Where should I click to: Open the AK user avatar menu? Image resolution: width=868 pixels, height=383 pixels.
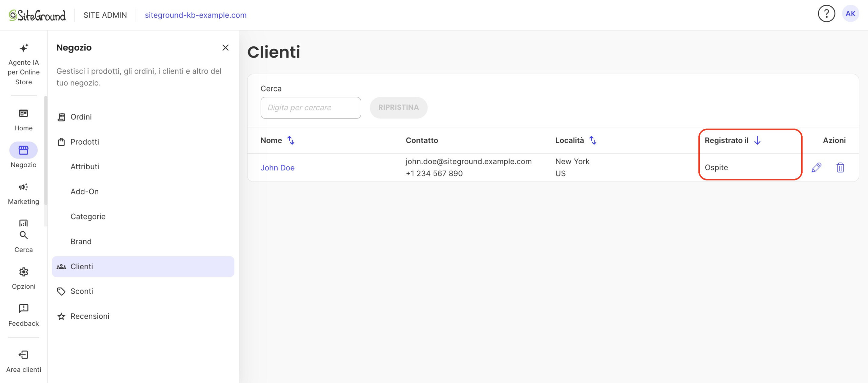(x=850, y=14)
